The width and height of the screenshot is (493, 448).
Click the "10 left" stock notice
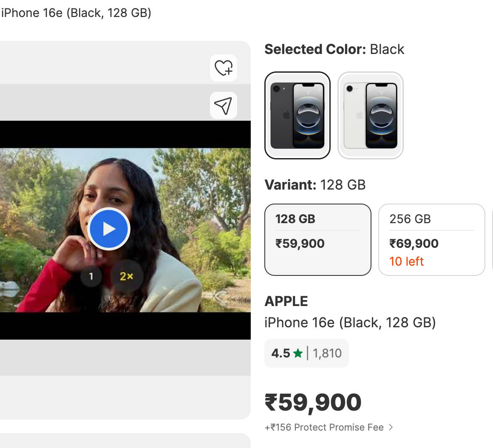click(406, 261)
